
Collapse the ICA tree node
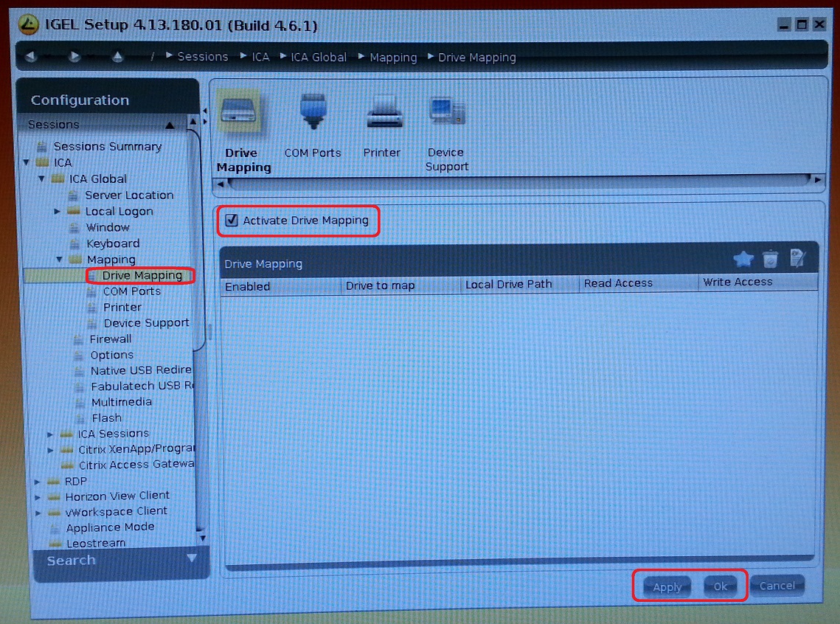click(27, 162)
